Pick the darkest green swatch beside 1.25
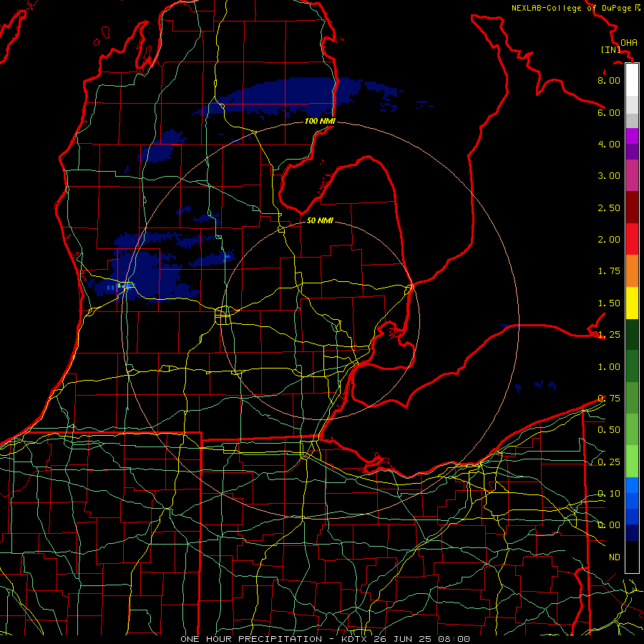The image size is (644, 644). tap(632, 334)
